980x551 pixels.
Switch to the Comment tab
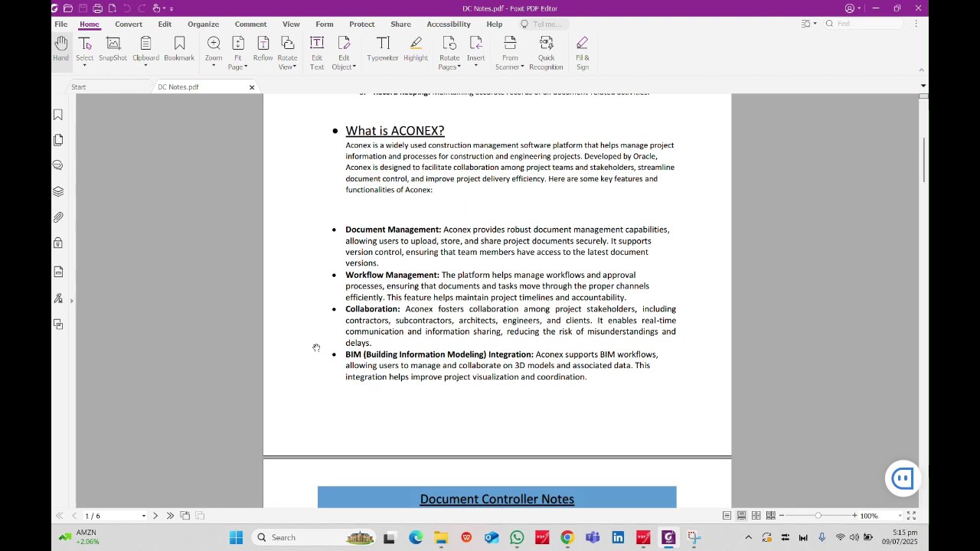point(250,24)
